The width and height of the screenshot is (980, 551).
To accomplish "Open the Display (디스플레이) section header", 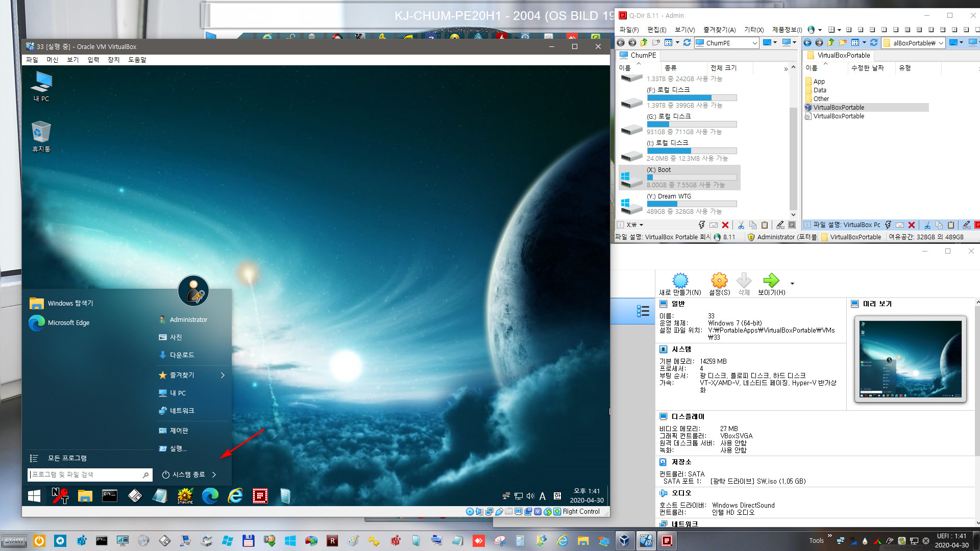I will coord(688,416).
